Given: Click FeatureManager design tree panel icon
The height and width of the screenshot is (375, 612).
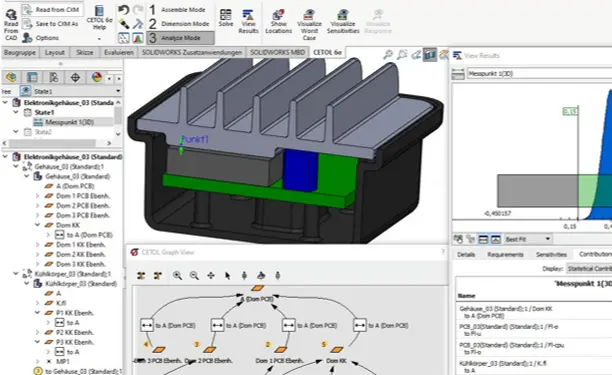Looking at the screenshot, I should tap(11, 77).
